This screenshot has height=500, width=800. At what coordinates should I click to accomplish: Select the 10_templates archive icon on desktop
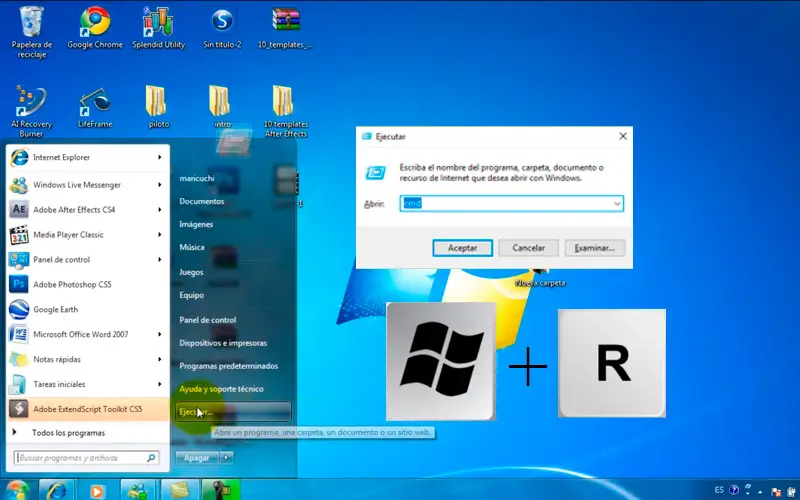point(285,28)
